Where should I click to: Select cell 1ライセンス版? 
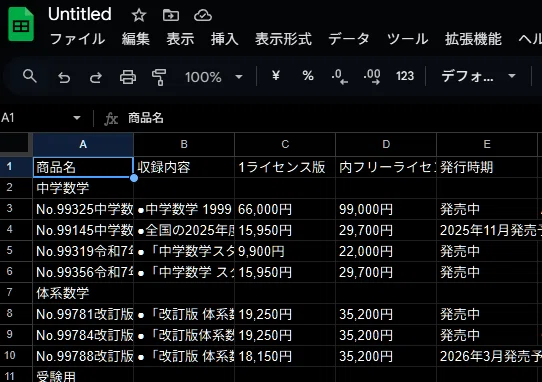tap(285, 167)
